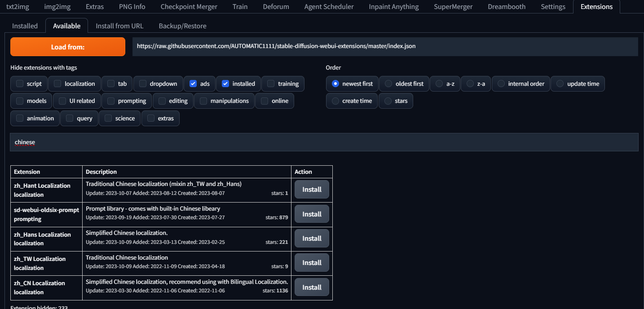644x309 pixels.
Task: Click 'Simplified Chinese localization.' description text
Action: pos(127,233)
